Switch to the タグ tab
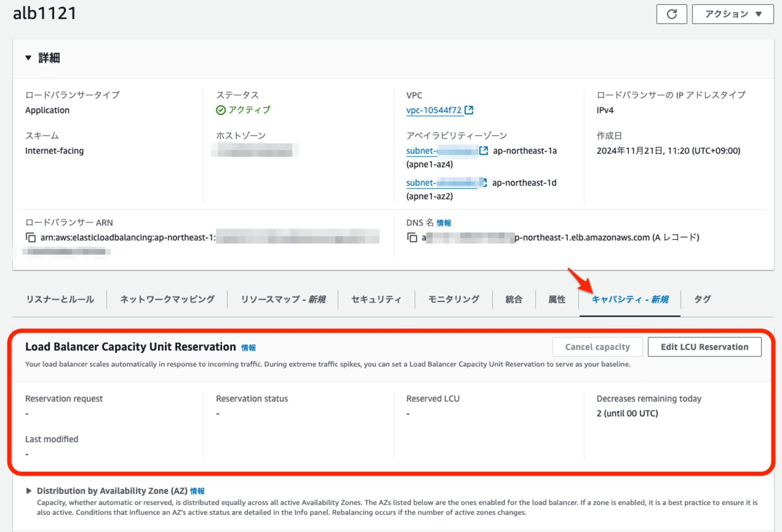Viewport: 782px width, 532px height. tap(703, 299)
